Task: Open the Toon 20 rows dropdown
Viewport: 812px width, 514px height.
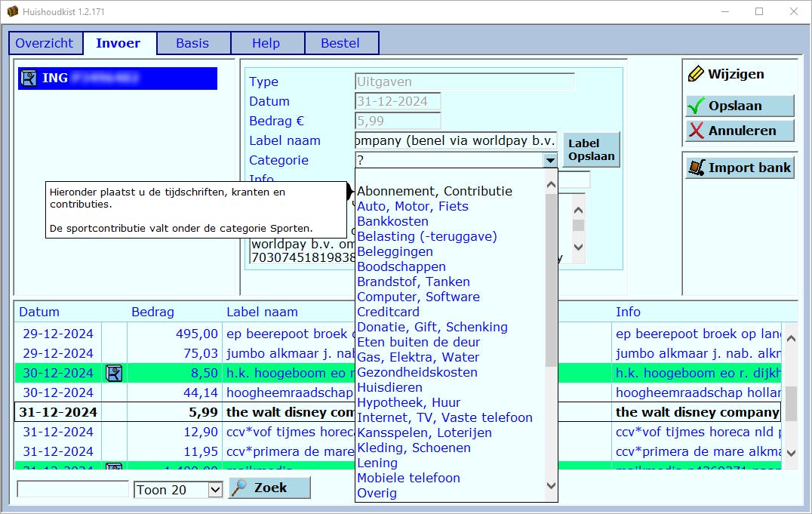Action: 215,490
